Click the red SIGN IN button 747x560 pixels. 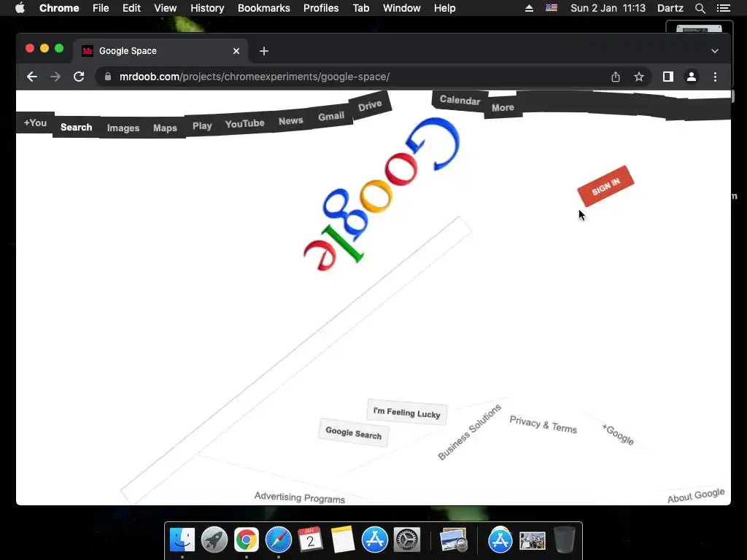pyautogui.click(x=605, y=186)
